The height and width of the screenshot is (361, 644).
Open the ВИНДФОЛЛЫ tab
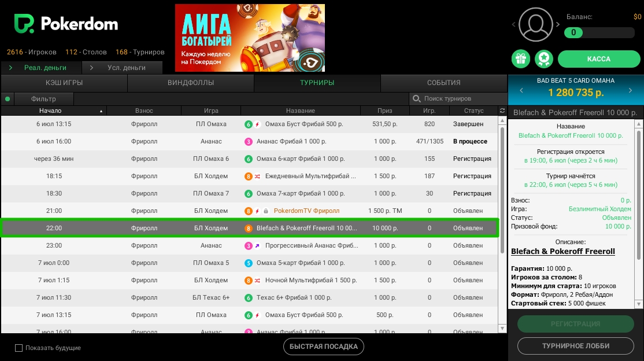[191, 83]
